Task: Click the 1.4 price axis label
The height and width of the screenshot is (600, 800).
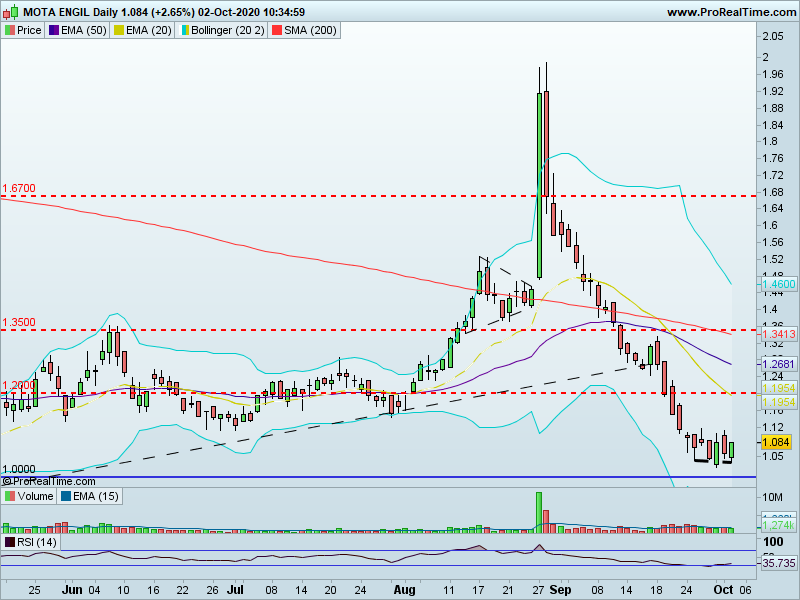Action: pos(770,309)
